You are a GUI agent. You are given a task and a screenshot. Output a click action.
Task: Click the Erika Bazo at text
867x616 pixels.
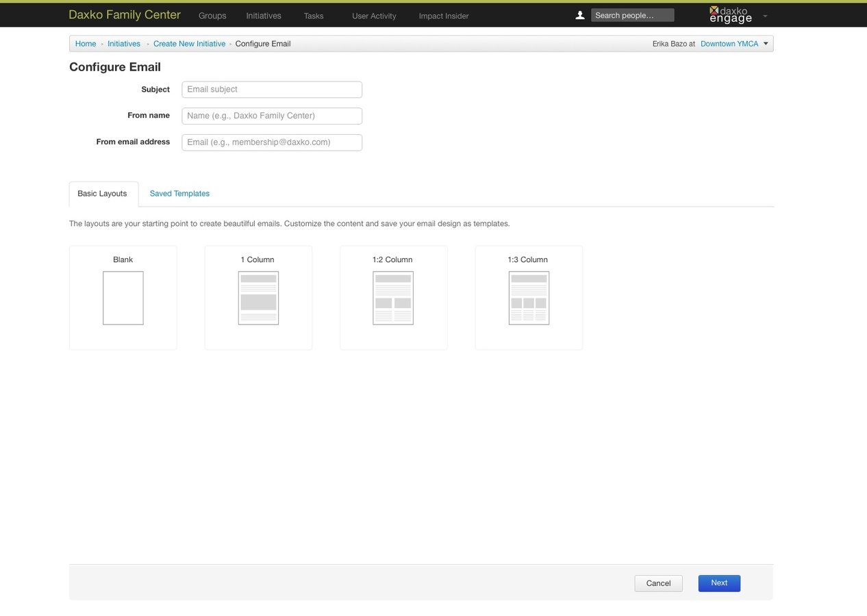coord(674,44)
